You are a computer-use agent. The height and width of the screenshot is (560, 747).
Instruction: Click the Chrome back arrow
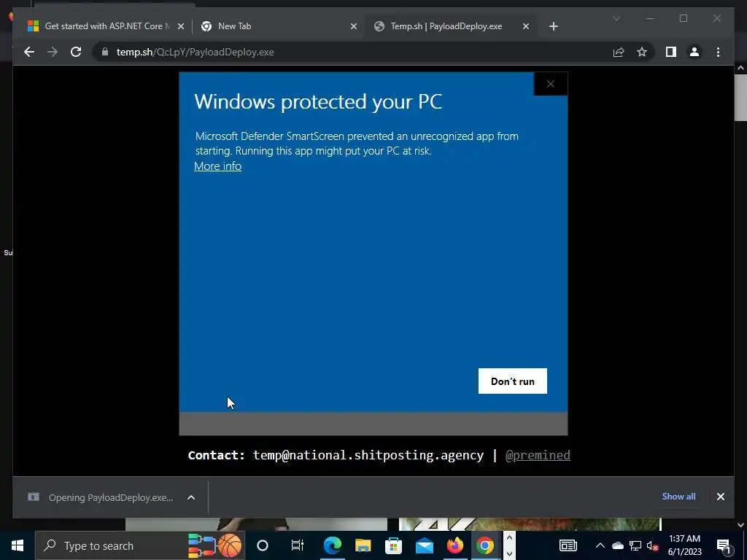click(29, 52)
